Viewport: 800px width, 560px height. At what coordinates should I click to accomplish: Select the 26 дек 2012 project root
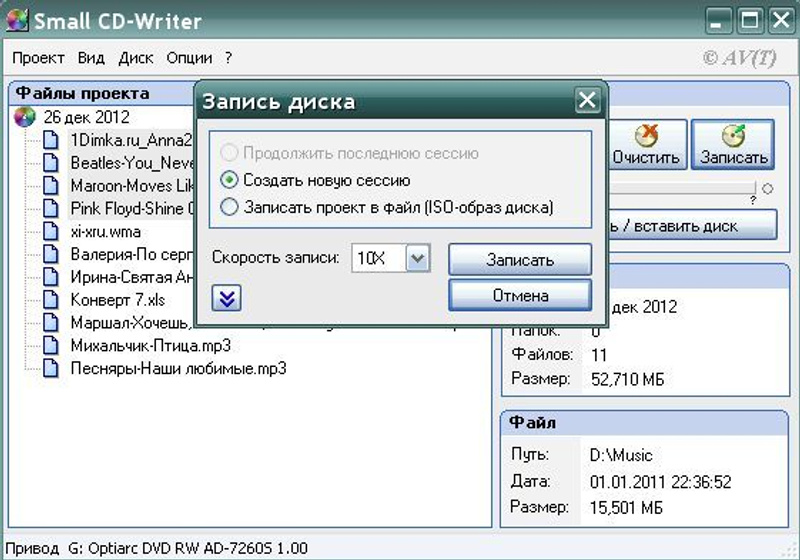86,117
